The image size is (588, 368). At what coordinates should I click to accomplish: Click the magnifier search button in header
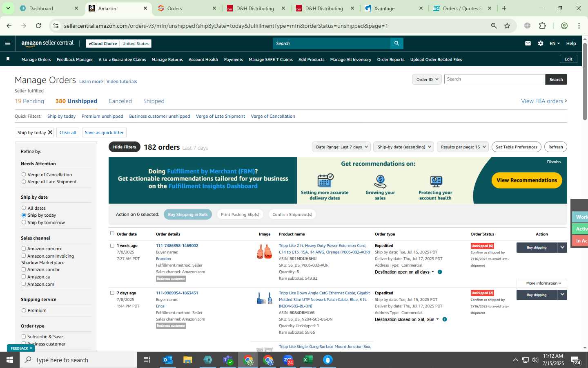[396, 43]
